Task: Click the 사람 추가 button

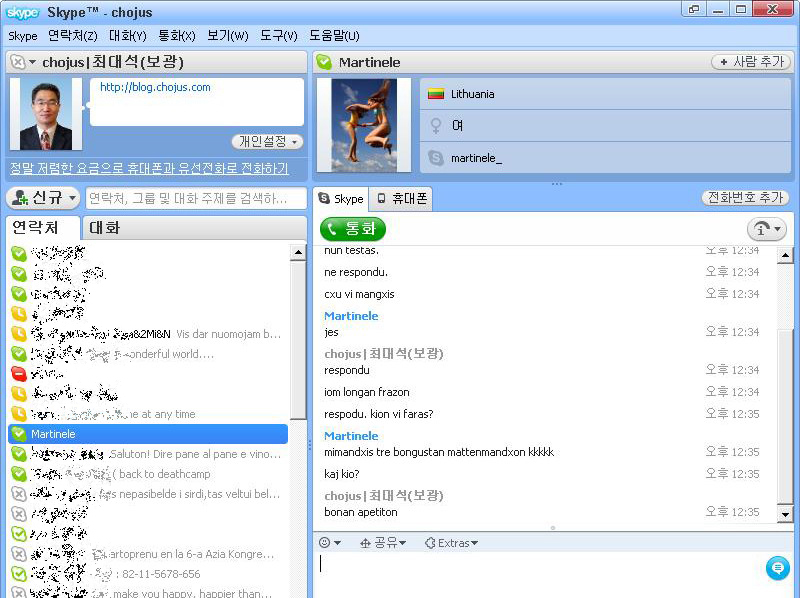Action: click(x=751, y=62)
